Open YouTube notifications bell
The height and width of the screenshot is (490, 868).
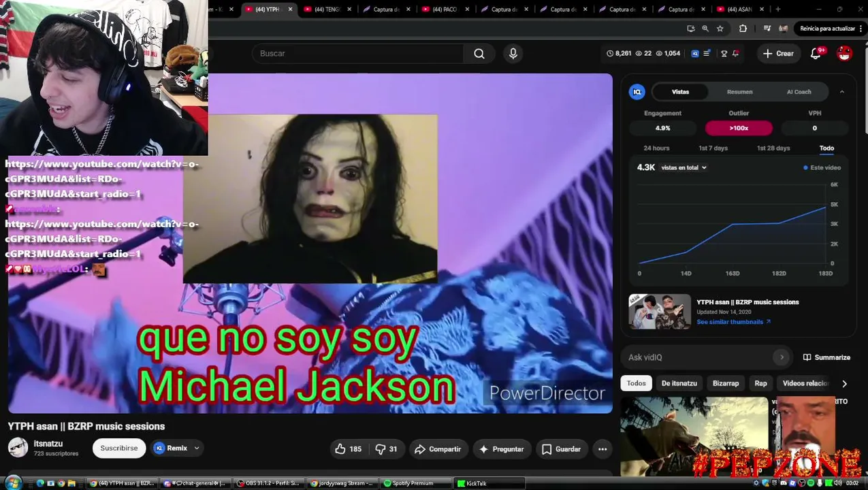pos(816,53)
